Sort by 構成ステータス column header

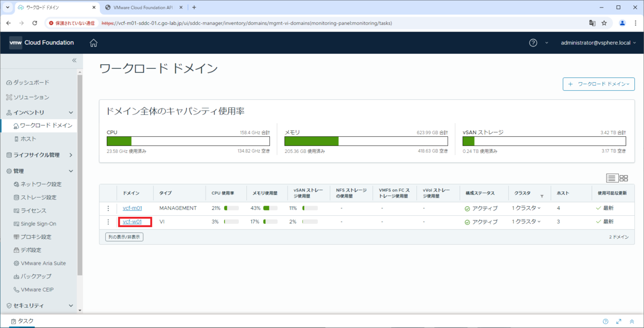coord(480,193)
